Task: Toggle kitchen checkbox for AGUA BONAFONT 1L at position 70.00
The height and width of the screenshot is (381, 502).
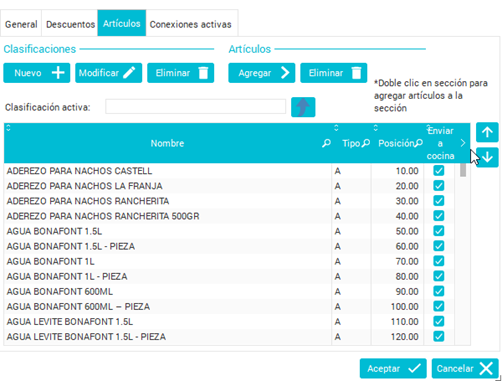Action: point(439,261)
